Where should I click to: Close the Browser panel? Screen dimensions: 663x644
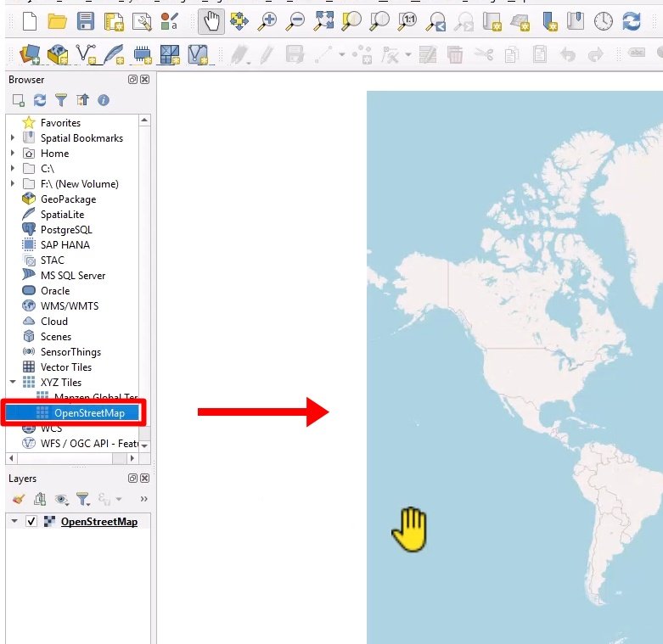pyautogui.click(x=144, y=80)
